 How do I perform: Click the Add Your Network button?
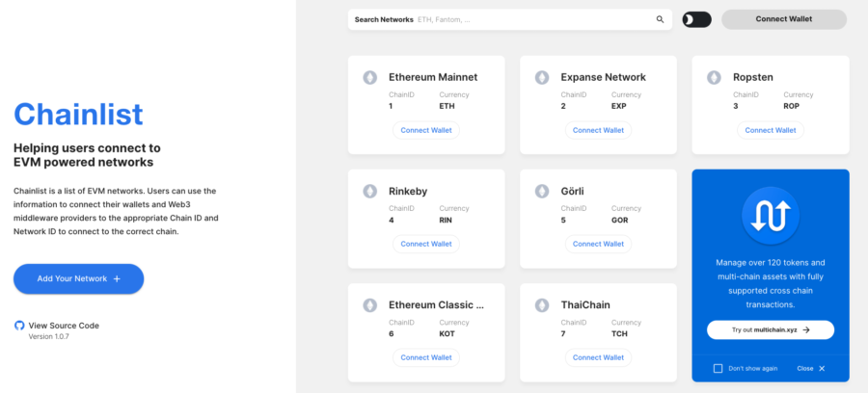tap(79, 279)
